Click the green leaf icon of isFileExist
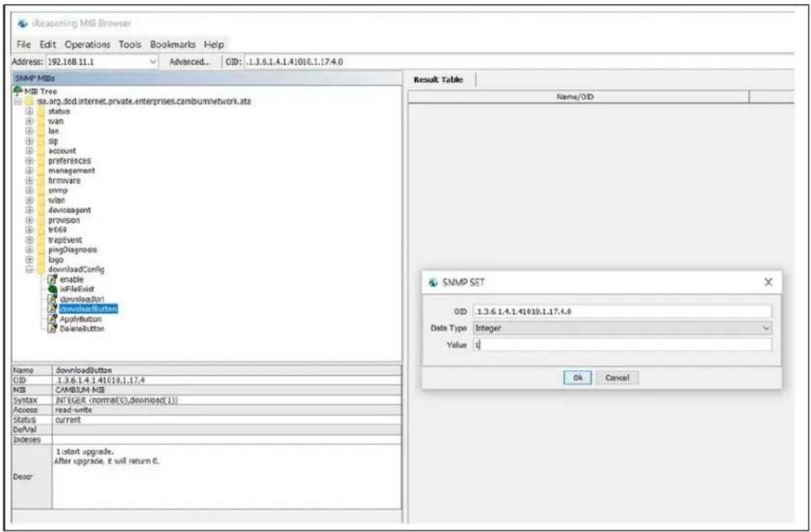The image size is (811, 532). click(x=52, y=289)
